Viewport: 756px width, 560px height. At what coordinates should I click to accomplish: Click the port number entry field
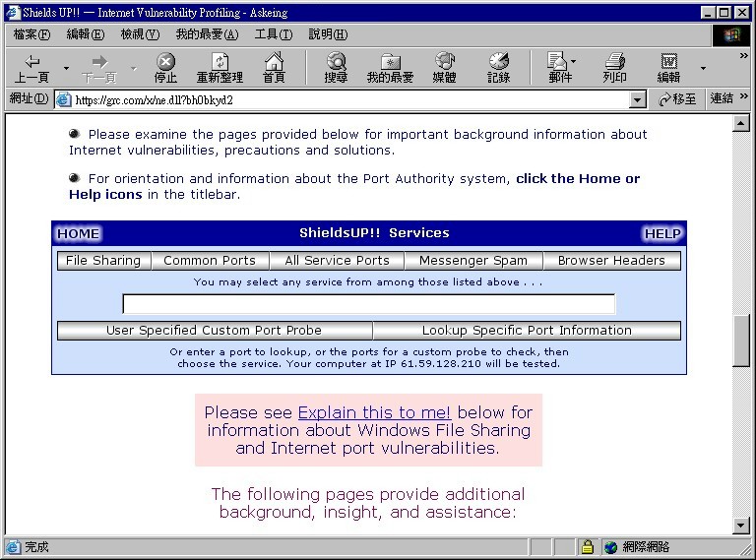[369, 304]
